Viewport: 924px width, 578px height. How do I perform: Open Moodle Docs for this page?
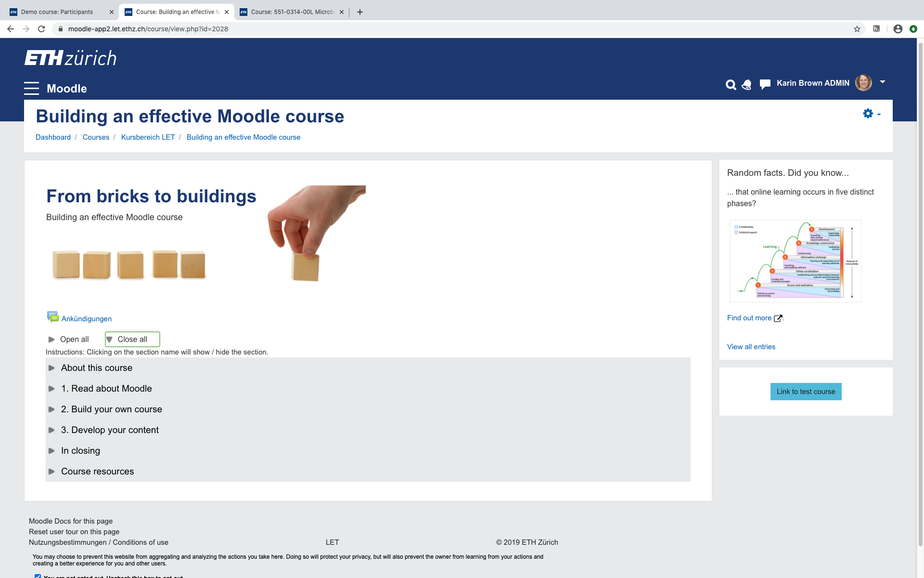point(71,521)
